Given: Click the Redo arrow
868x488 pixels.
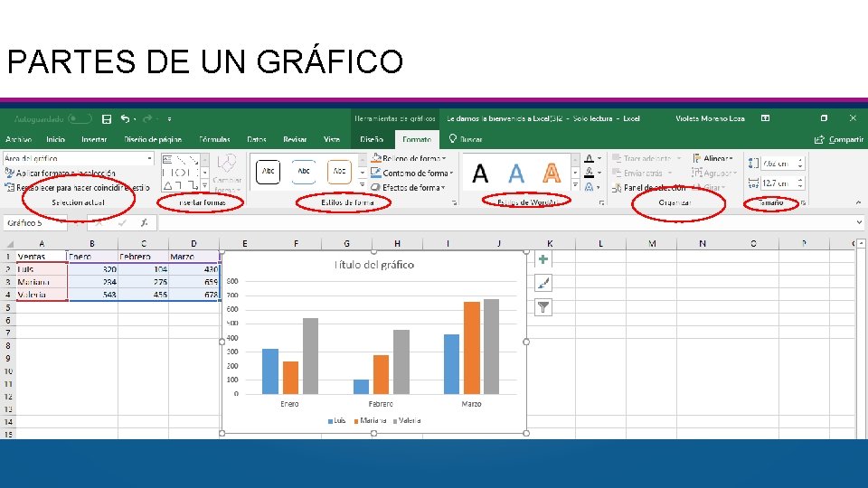Looking at the screenshot, I should [147, 119].
